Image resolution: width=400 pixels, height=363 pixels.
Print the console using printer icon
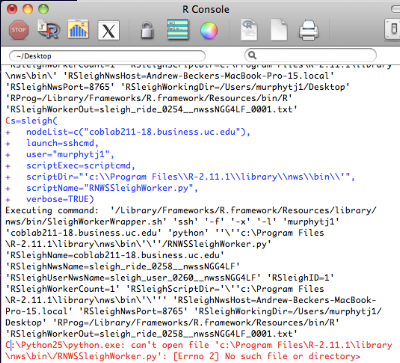coord(309,30)
